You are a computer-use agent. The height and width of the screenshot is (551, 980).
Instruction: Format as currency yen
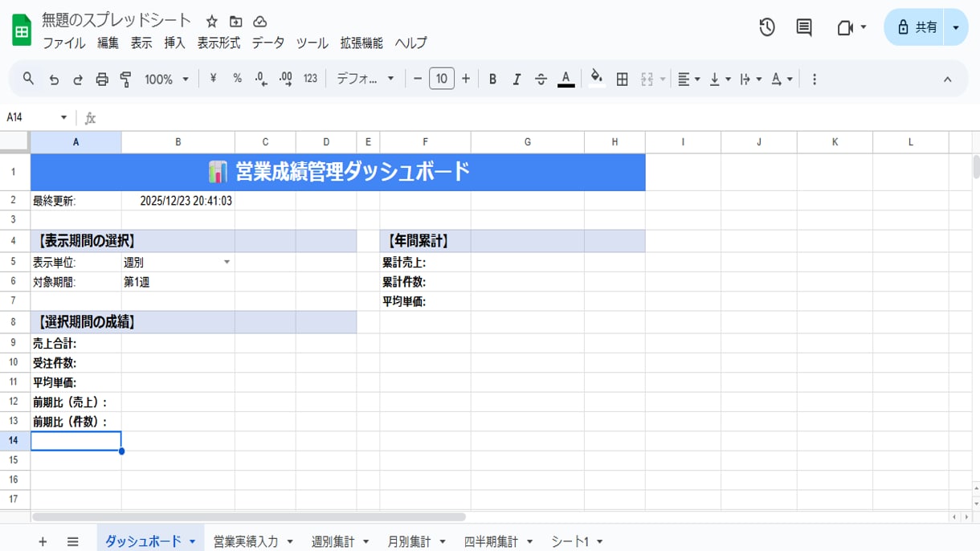click(213, 79)
